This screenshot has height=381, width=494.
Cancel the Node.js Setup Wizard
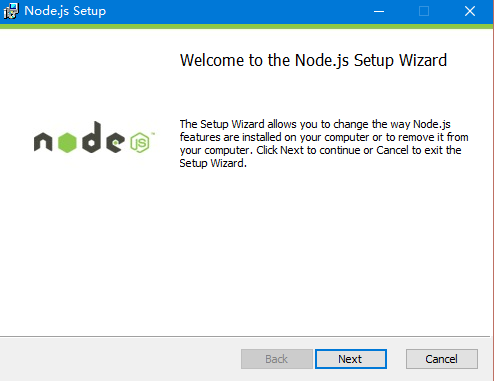442,359
